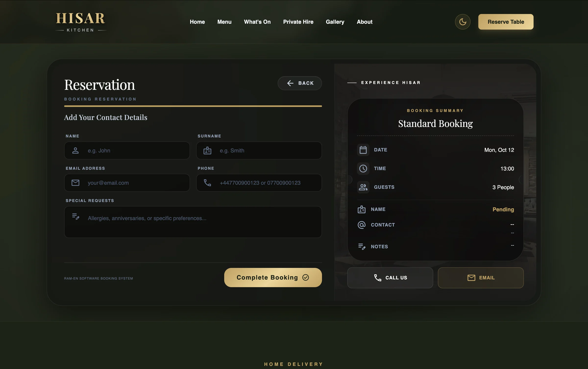Click the 'Standard Booking' heading
Screen dimensions: 588x369
click(x=435, y=123)
